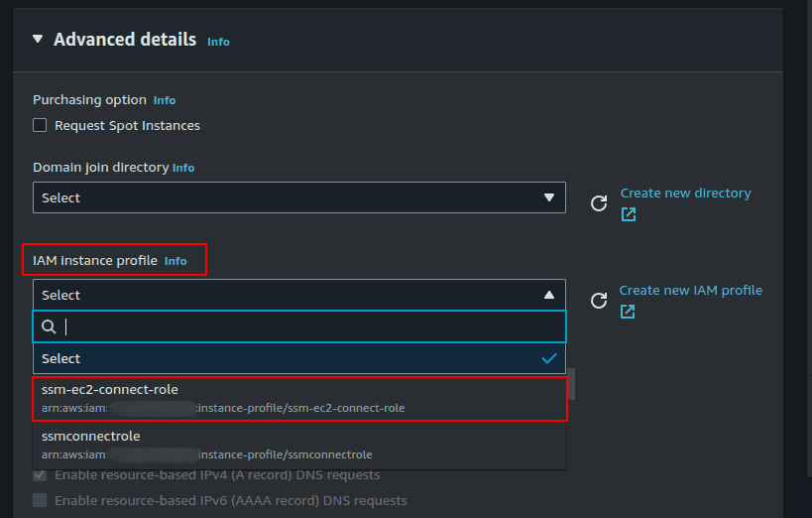Enable Request Spot Instances checkbox
Image resolution: width=812 pixels, height=518 pixels.
click(x=40, y=126)
